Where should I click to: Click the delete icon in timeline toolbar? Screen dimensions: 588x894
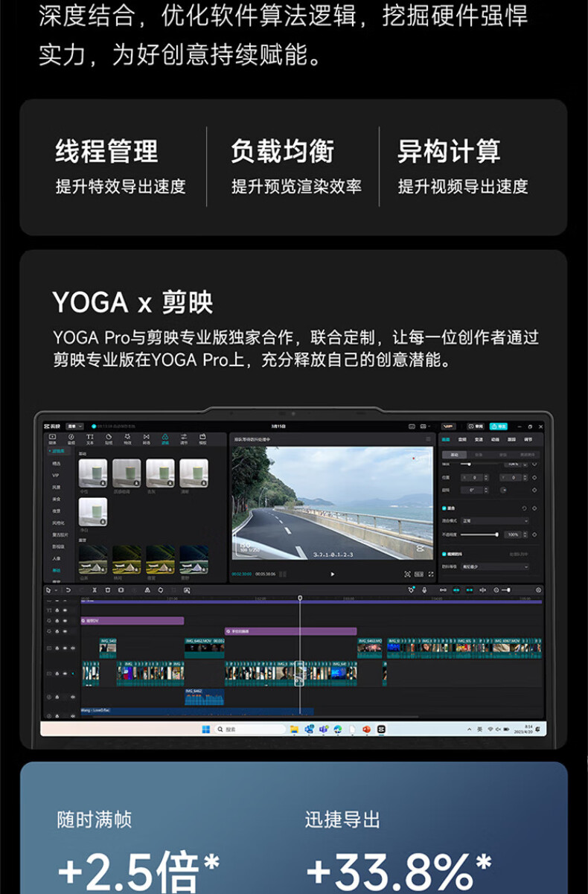(107, 590)
